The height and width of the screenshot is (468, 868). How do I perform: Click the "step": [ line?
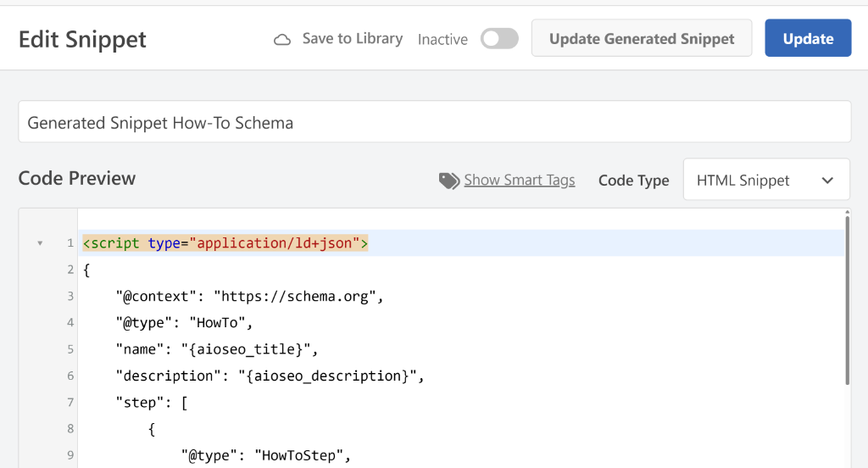[151, 403]
